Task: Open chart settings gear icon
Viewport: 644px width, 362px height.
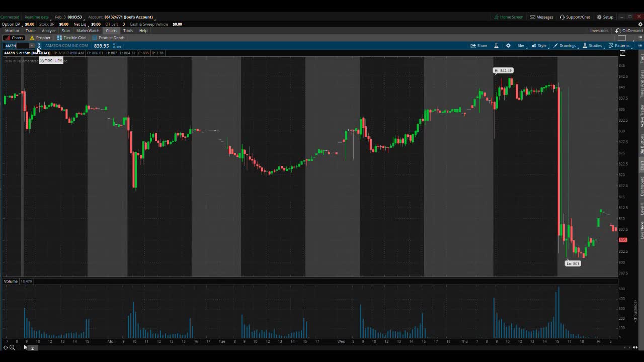Action: pos(508,46)
